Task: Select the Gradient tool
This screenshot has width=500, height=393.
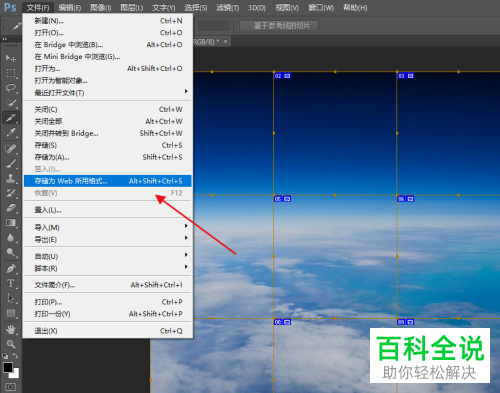Action: pyautogui.click(x=11, y=223)
